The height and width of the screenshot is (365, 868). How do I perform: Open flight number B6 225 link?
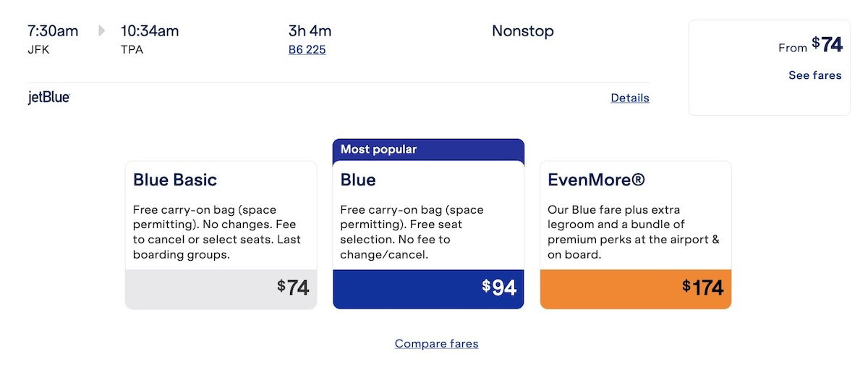tap(307, 50)
